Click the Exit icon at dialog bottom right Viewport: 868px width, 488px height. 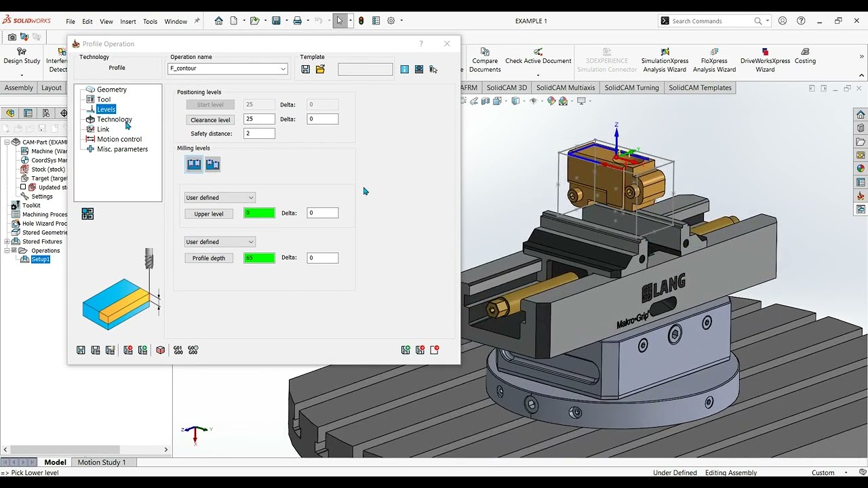pyautogui.click(x=435, y=350)
